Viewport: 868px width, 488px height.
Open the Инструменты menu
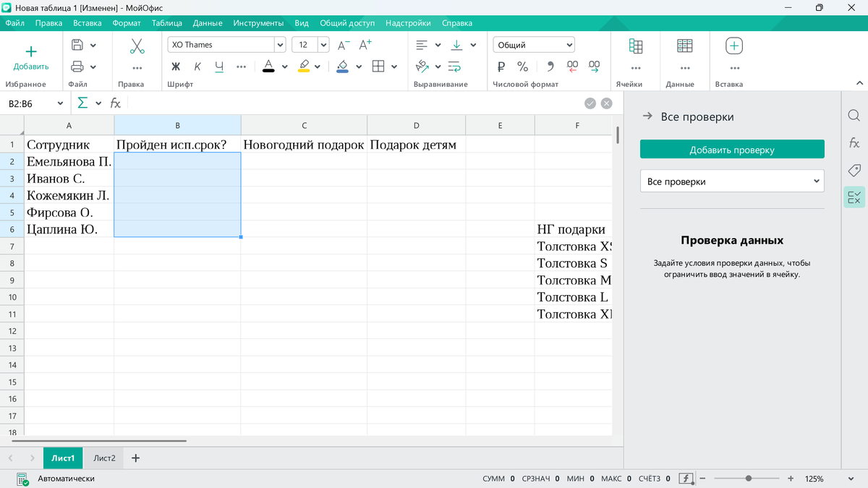(258, 23)
